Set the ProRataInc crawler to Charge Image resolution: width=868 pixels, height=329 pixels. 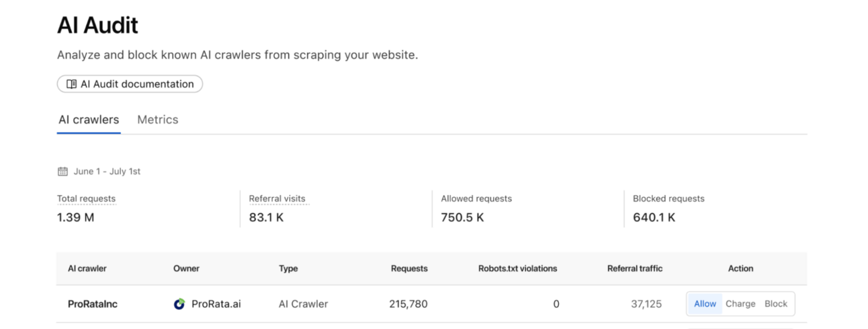click(x=740, y=304)
